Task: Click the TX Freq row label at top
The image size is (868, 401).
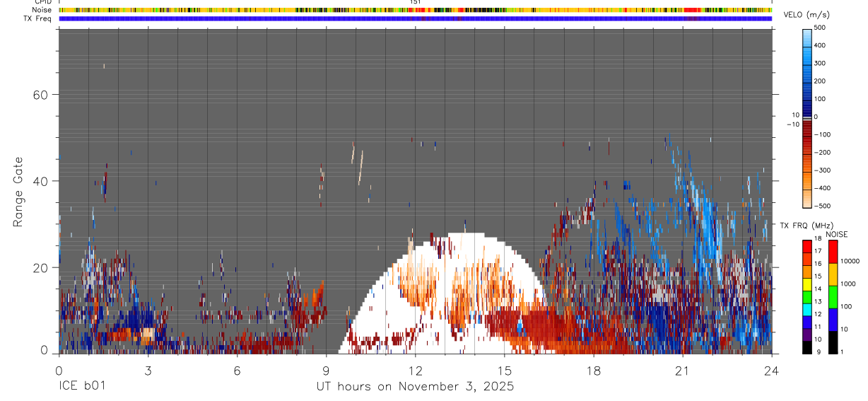Action: 38,18
